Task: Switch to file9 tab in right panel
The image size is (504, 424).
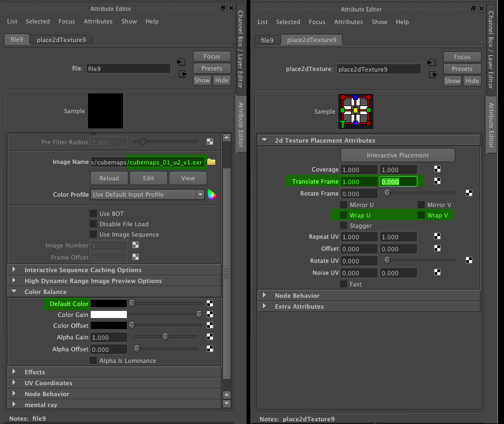Action: pos(267,40)
